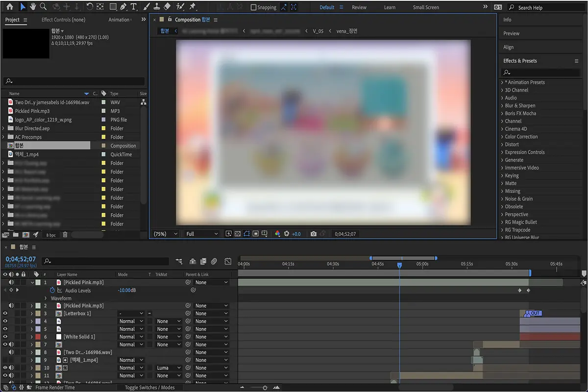Viewport: 588px width, 392px height.
Task: Open the Zoom tool
Action: (43, 7)
